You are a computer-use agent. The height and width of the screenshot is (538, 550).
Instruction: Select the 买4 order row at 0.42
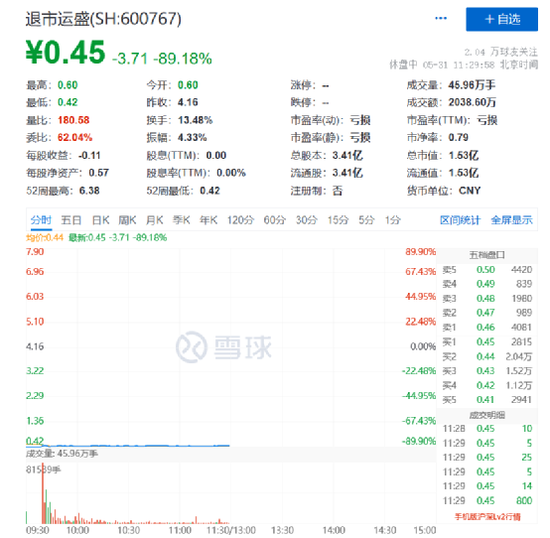[487, 385]
